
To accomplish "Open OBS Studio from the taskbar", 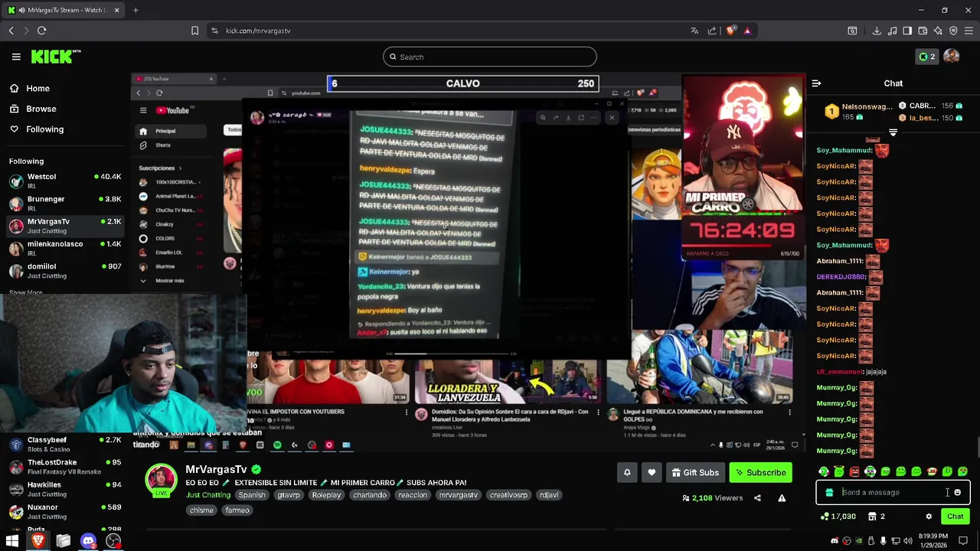I will pos(113,541).
